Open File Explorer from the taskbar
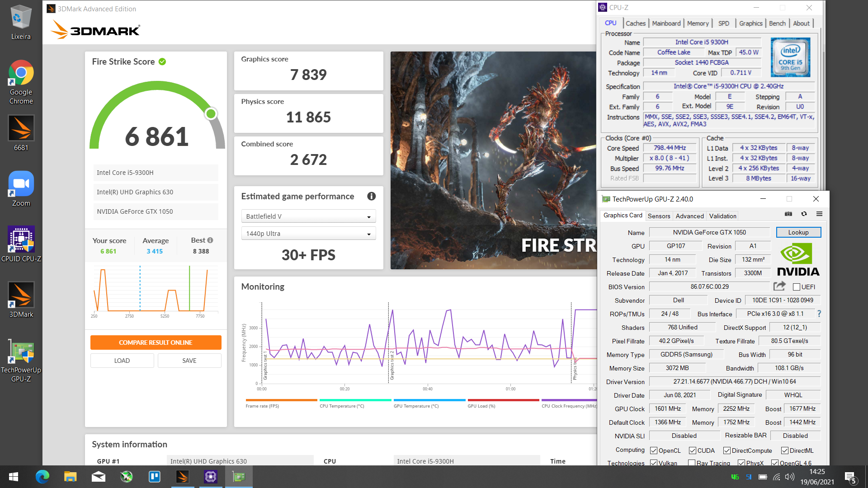Image resolution: width=868 pixels, height=488 pixels. [70, 477]
